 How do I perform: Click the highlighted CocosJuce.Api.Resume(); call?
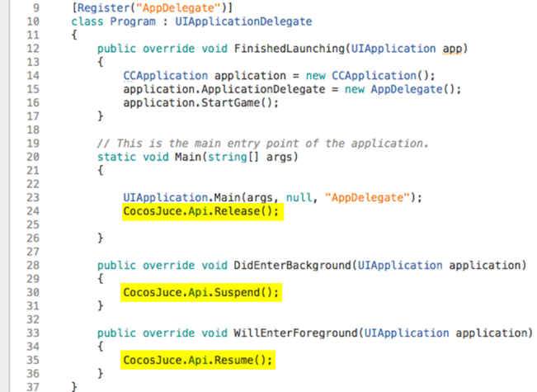[x=198, y=360]
